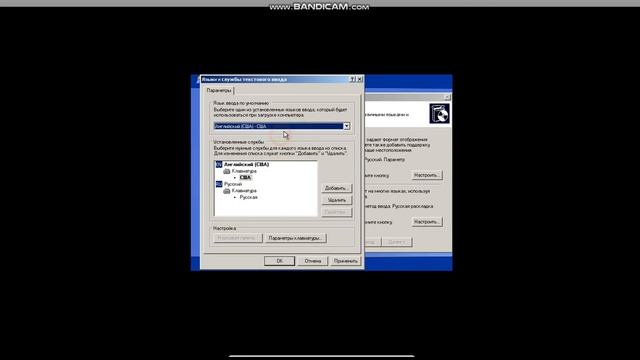Image resolution: width=640 pixels, height=360 pixels.
Task: Select the Русская keyboard layout item
Action: click(248, 197)
